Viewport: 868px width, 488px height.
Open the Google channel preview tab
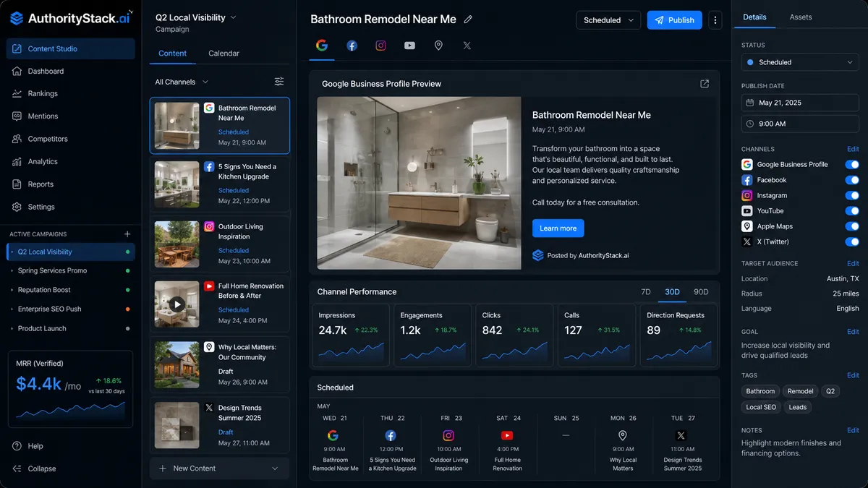click(322, 46)
